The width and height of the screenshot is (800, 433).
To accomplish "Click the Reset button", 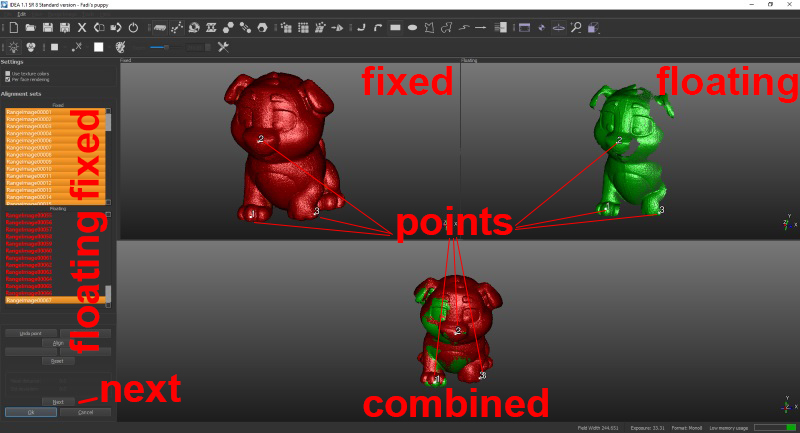I will tap(58, 361).
